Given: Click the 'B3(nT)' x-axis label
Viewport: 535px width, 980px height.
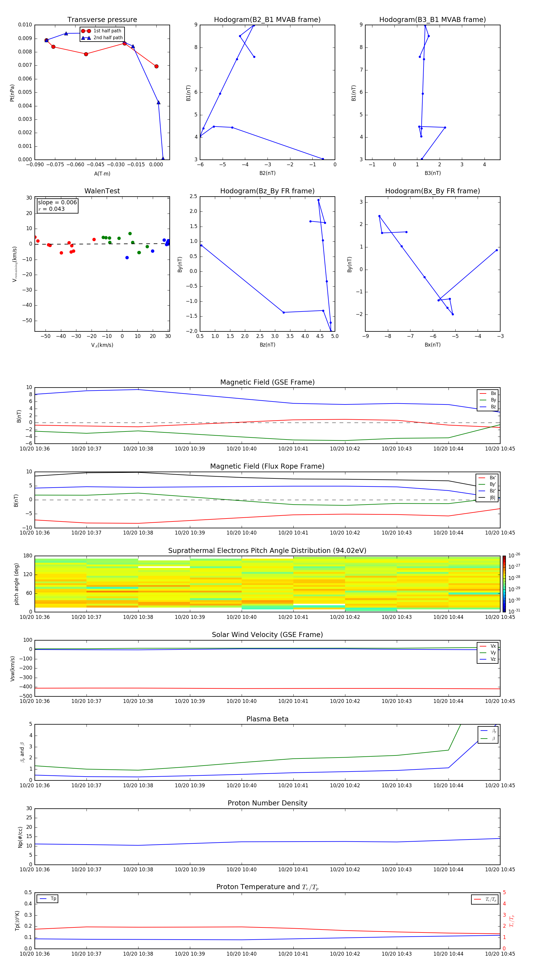Looking at the screenshot, I should (x=432, y=173).
